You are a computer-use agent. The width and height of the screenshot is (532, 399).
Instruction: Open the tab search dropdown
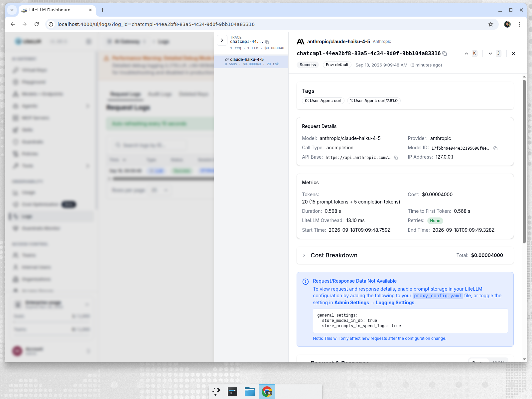pos(12,10)
